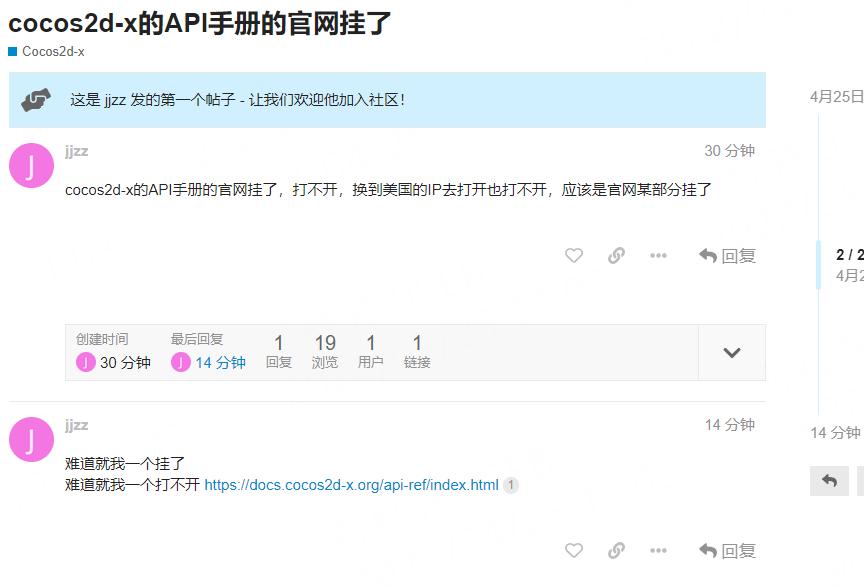
Task: Like the second post with docs link
Action: 574,551
